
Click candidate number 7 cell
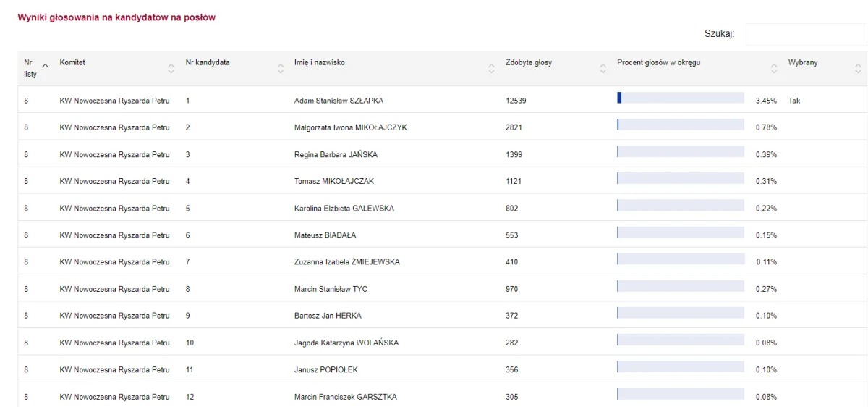click(187, 262)
